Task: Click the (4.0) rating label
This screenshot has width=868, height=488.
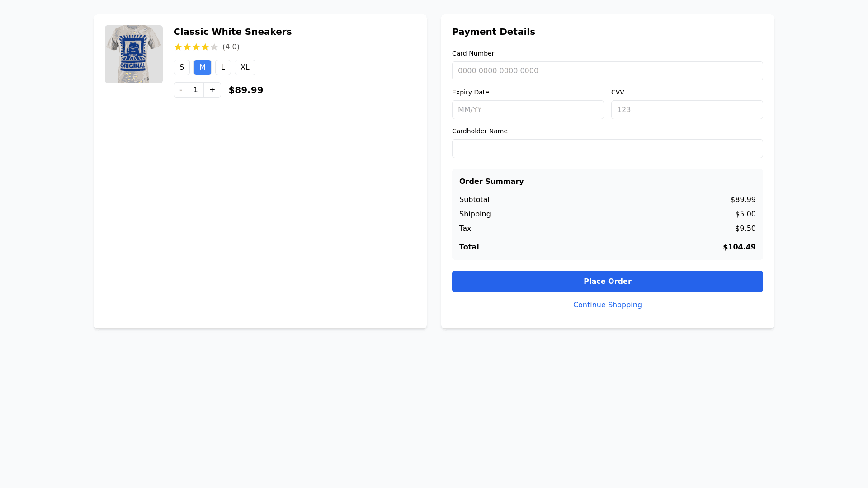Action: coord(231,47)
